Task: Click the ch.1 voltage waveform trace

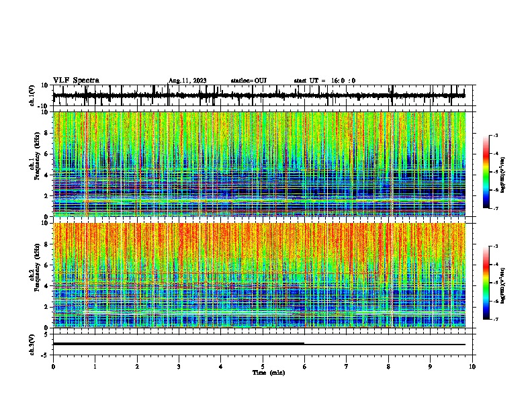Action: coord(259,95)
